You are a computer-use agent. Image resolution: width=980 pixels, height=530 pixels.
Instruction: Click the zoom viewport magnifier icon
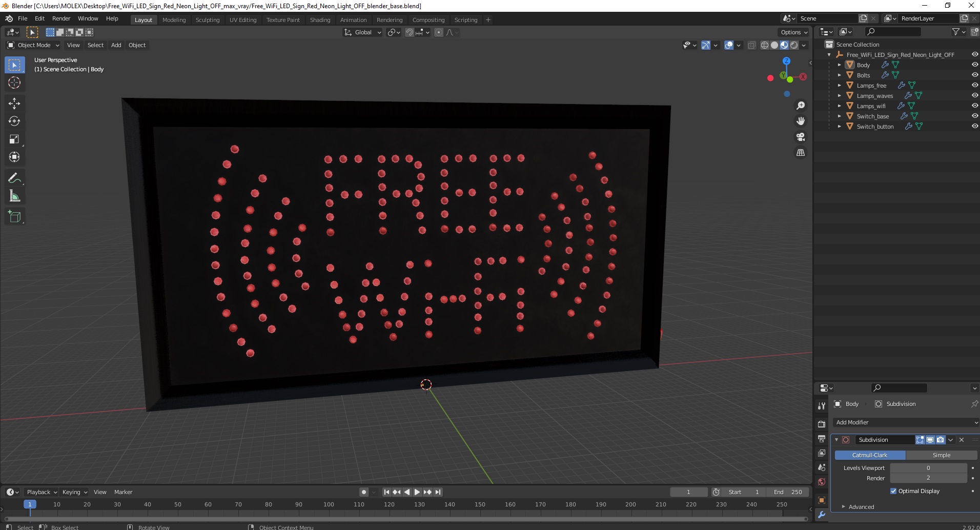tap(801, 106)
